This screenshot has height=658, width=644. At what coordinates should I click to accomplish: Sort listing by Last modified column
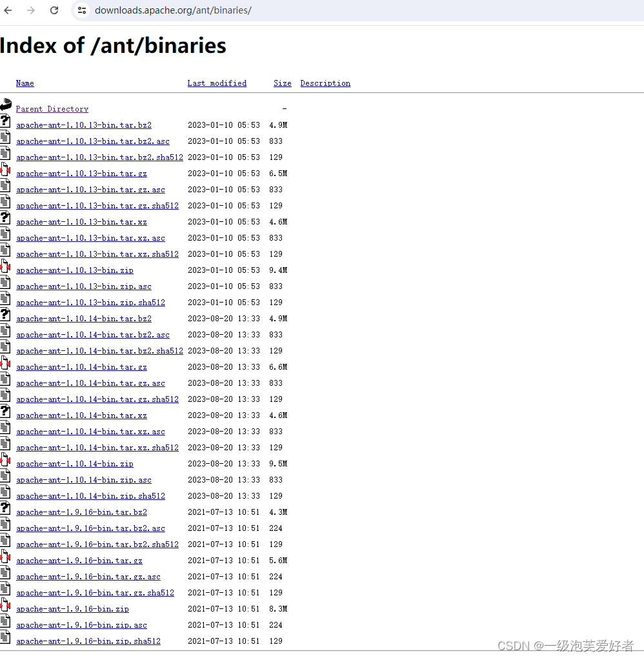tap(217, 83)
